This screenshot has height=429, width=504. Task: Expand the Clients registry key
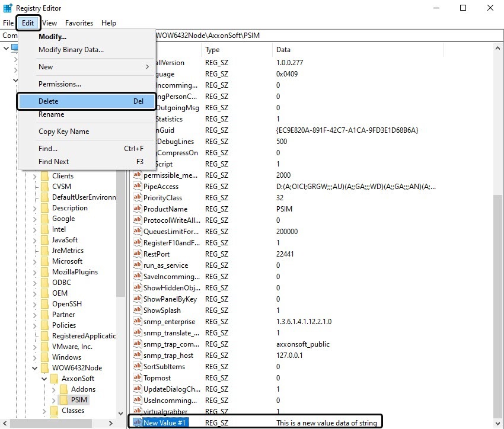pos(35,176)
